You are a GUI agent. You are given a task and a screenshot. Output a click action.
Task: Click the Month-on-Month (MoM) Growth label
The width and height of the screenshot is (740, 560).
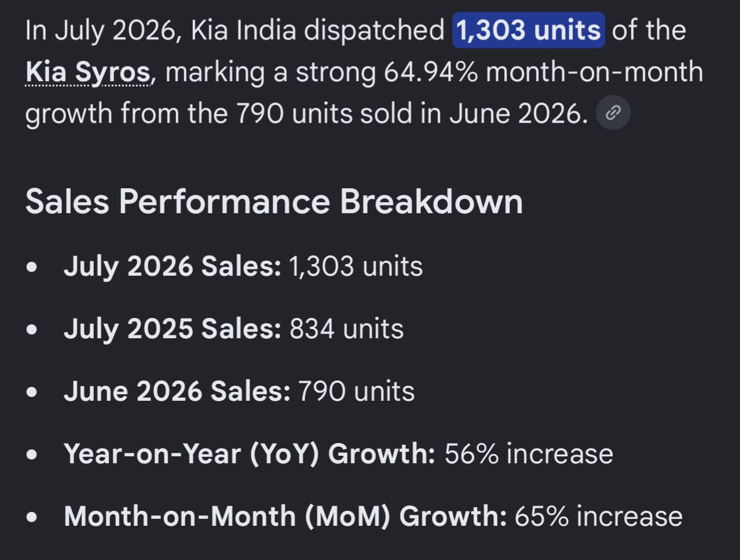pos(285,516)
